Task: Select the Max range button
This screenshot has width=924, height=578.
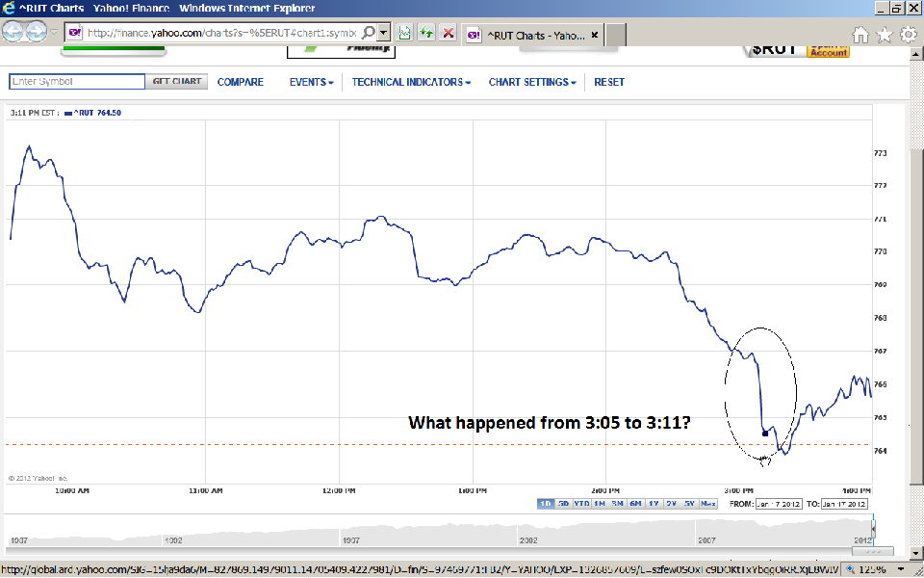Action: [708, 504]
